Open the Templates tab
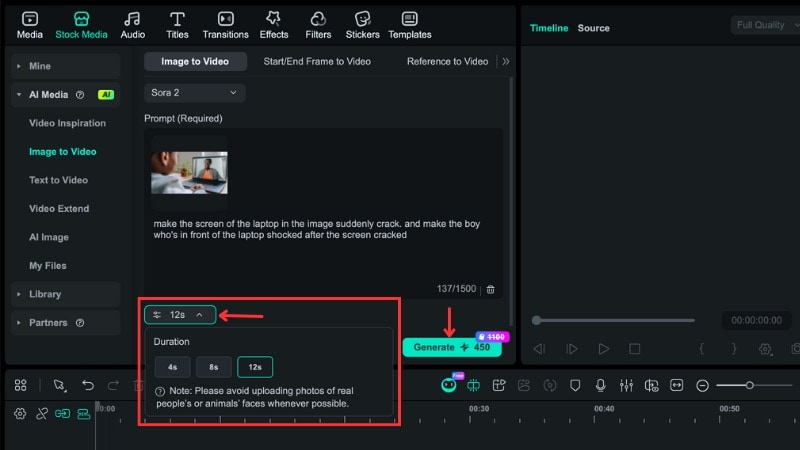Viewport: 800px width, 450px height. pos(410,26)
